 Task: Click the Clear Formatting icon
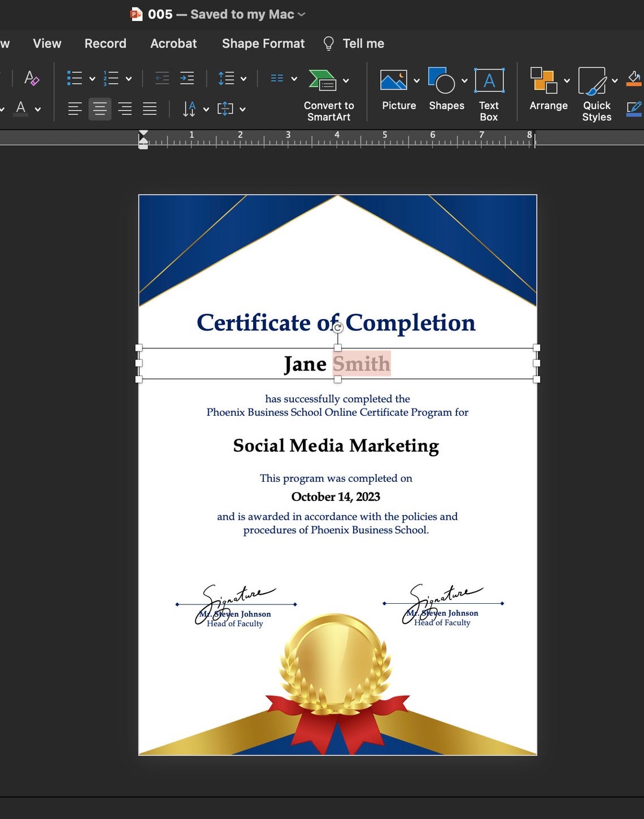coord(30,79)
